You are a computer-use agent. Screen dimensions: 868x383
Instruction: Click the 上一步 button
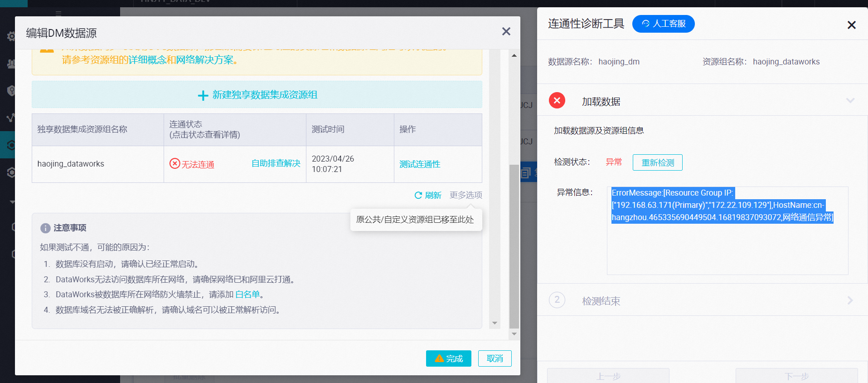(x=608, y=376)
